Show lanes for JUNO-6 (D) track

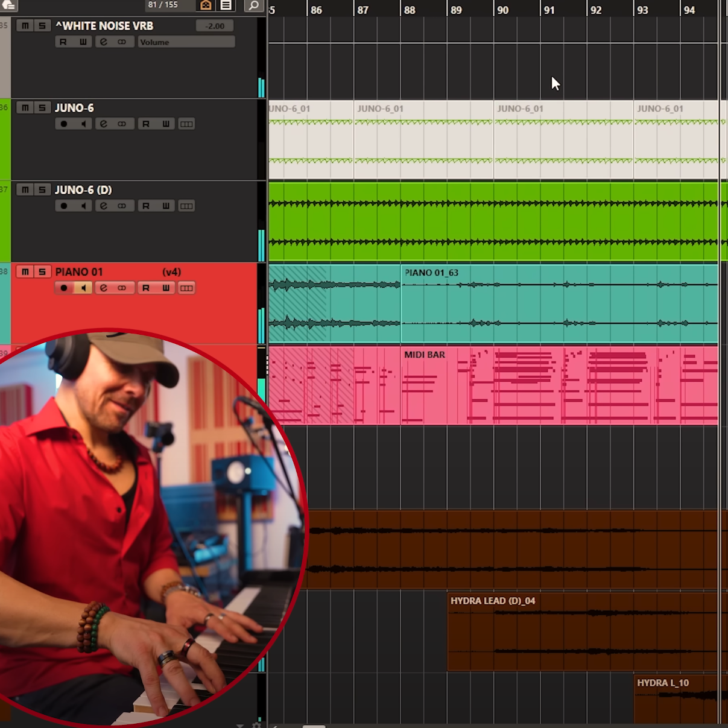pos(186,206)
